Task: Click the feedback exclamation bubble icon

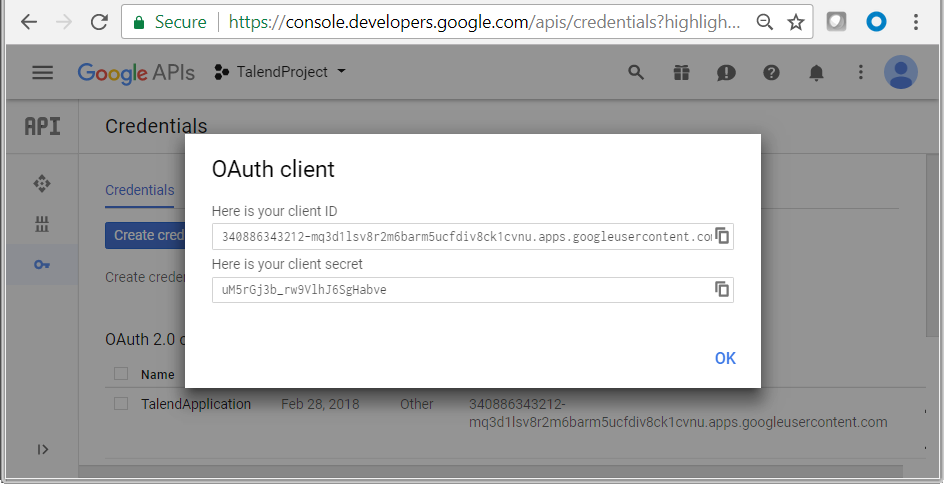Action: [726, 73]
